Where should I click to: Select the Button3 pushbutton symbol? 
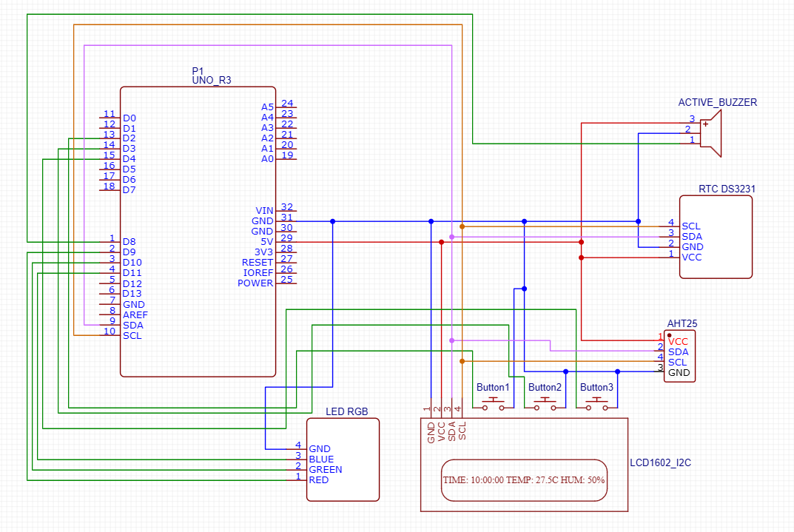point(596,404)
